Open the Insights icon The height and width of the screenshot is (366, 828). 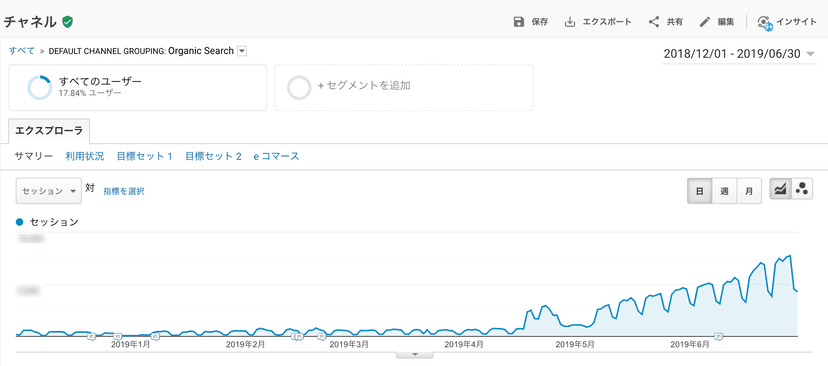pyautogui.click(x=764, y=22)
